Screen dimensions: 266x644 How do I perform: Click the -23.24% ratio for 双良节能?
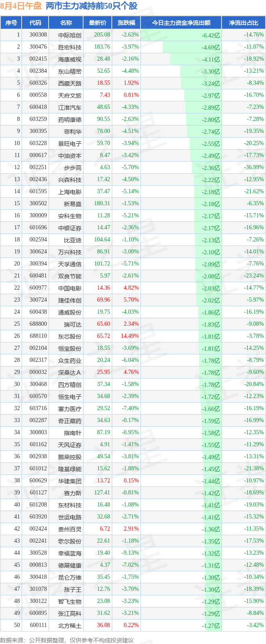[x=254, y=276]
